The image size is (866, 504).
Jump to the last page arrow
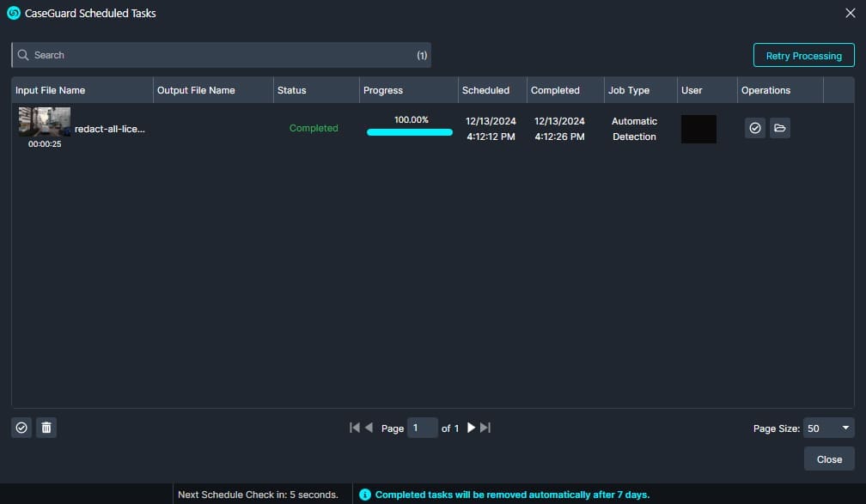point(485,427)
